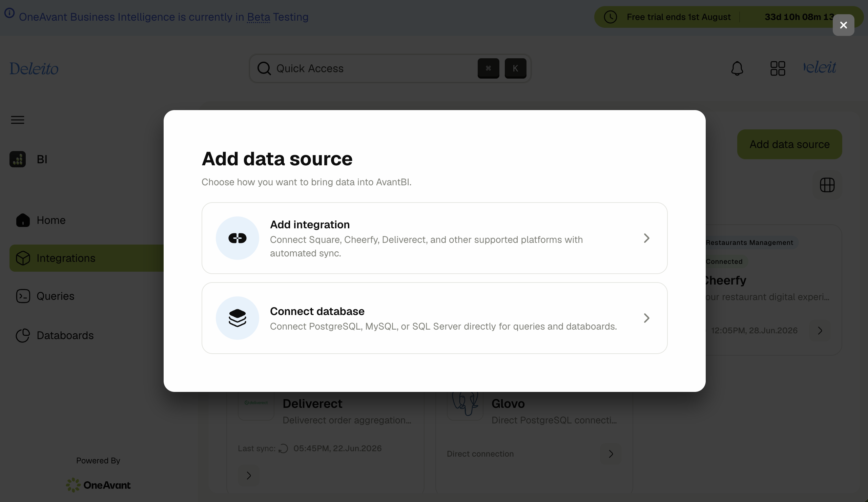Click the Command key shortcut badge
Viewport: 868px width, 502px height.
[488, 68]
